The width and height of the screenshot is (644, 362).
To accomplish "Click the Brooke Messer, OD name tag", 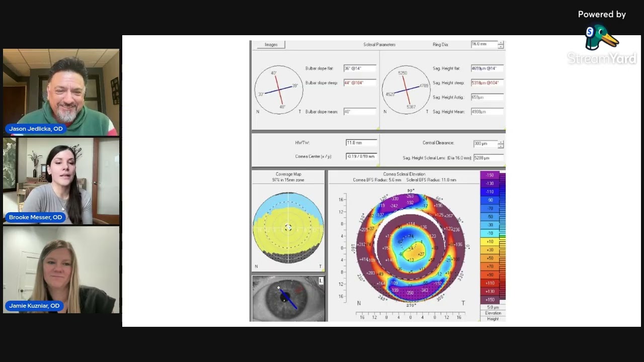I will 35,217.
